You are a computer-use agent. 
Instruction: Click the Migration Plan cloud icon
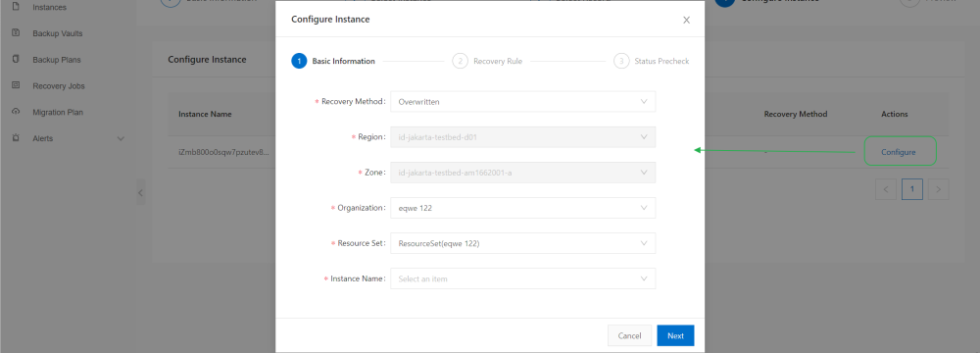pyautogui.click(x=17, y=112)
